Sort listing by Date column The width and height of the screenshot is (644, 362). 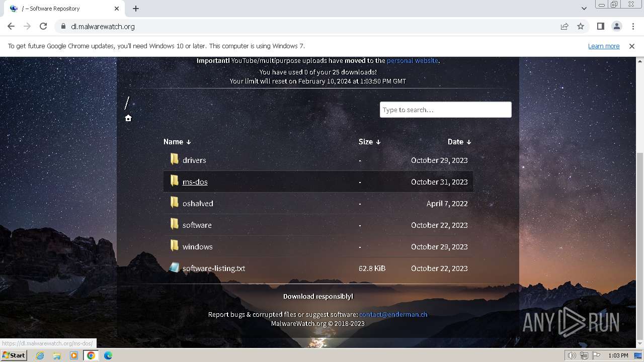coord(459,142)
